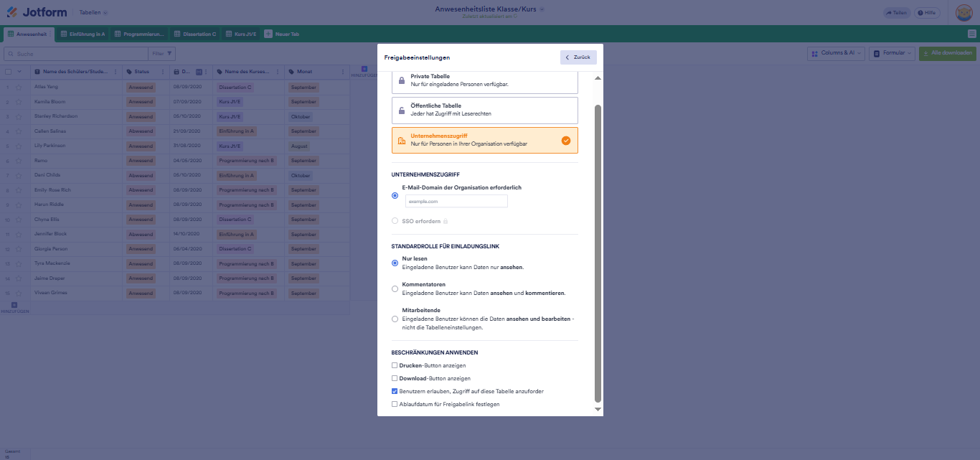Open the Einführung in A tab
Image resolution: width=980 pixels, height=460 pixels.
tap(83, 34)
